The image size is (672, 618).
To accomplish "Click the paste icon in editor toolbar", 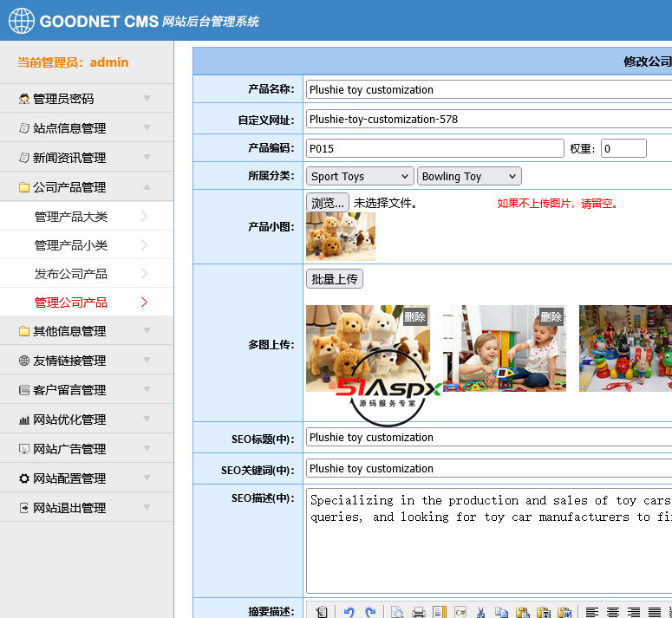I will click(523, 612).
